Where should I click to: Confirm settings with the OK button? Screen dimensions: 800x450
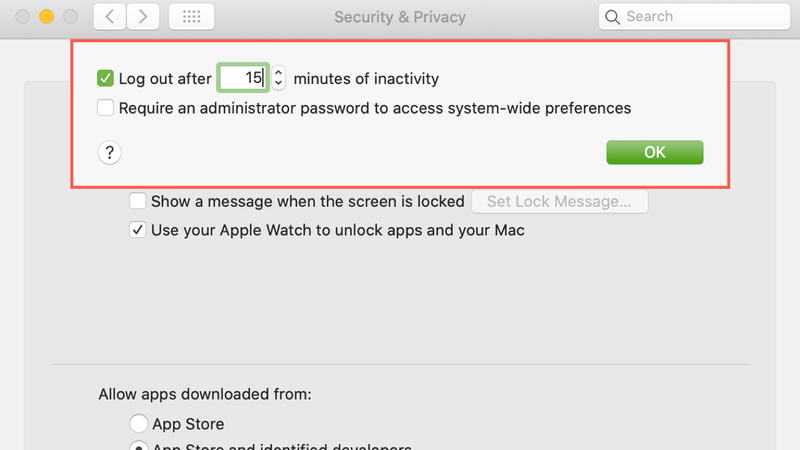[x=654, y=152]
